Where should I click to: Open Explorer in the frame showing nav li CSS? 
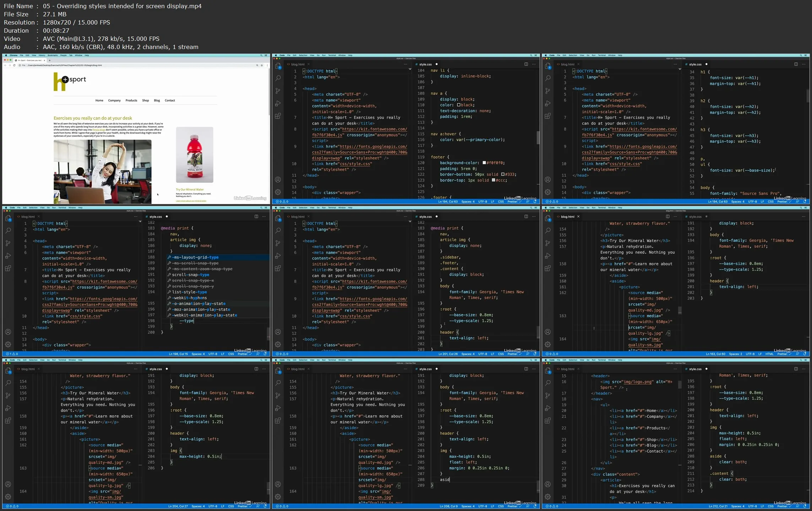click(278, 66)
